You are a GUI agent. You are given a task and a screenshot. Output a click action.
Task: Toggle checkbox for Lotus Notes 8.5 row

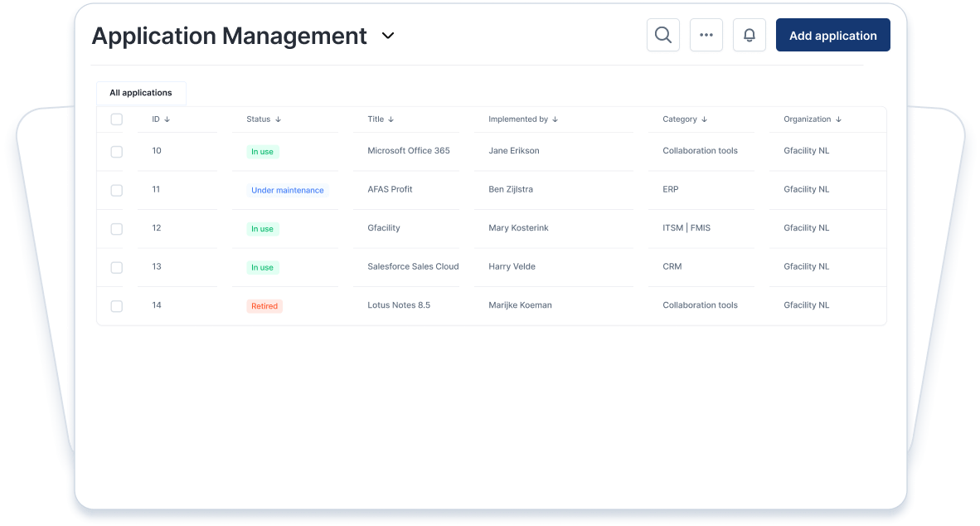coord(116,306)
